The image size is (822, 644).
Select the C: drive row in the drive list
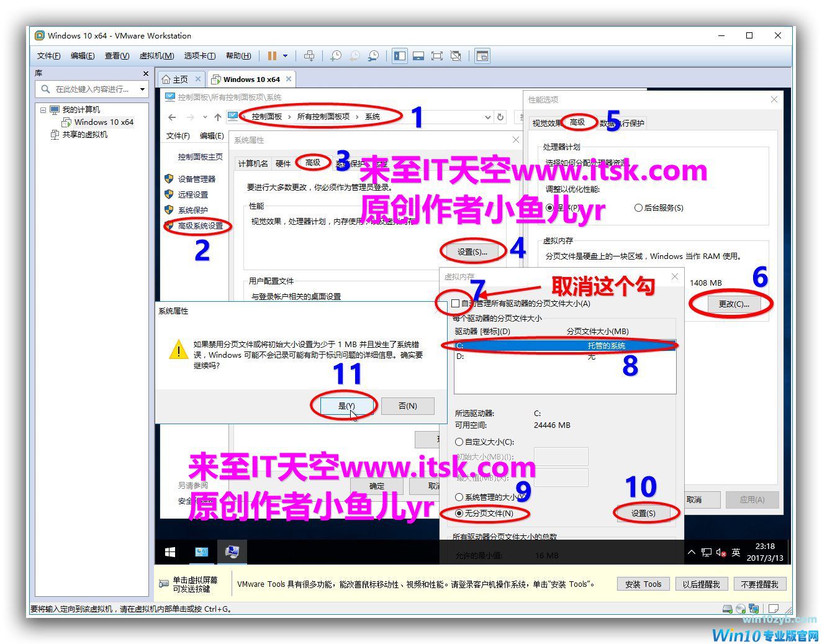click(565, 345)
